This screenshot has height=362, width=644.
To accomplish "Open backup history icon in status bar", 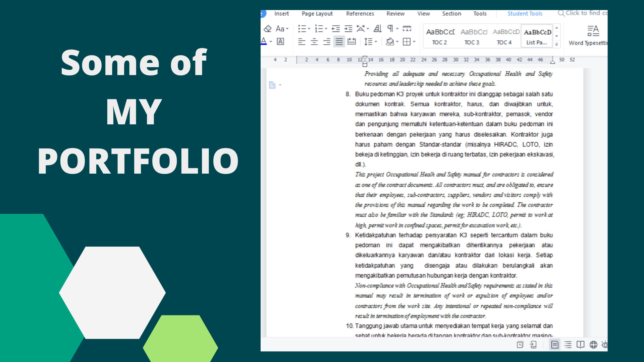I will [x=520, y=345].
